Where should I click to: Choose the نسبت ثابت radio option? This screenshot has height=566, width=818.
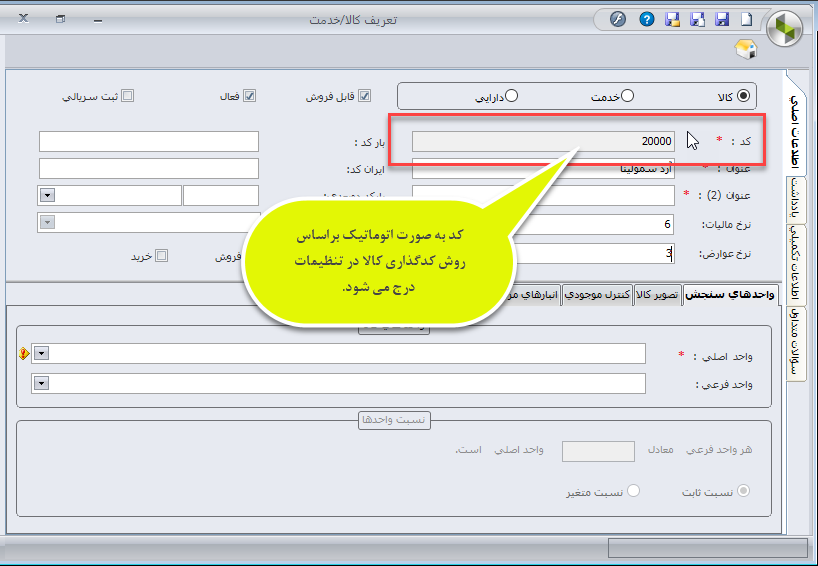[743, 491]
